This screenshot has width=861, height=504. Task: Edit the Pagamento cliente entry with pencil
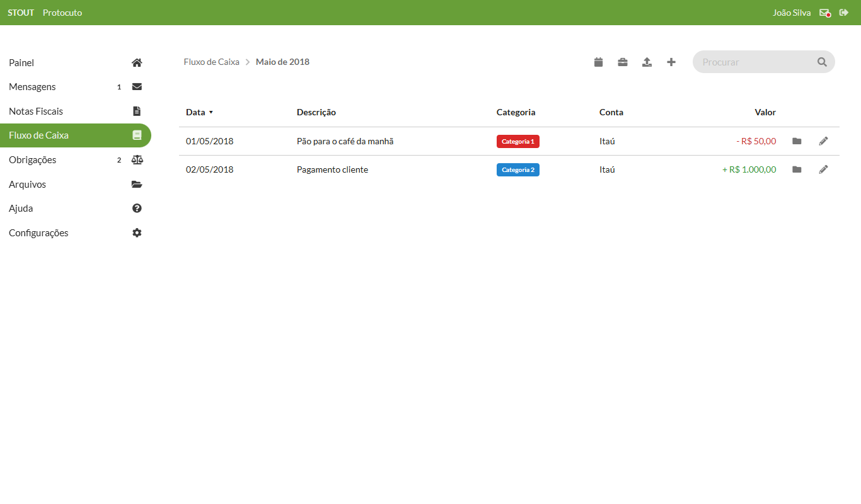coord(823,169)
